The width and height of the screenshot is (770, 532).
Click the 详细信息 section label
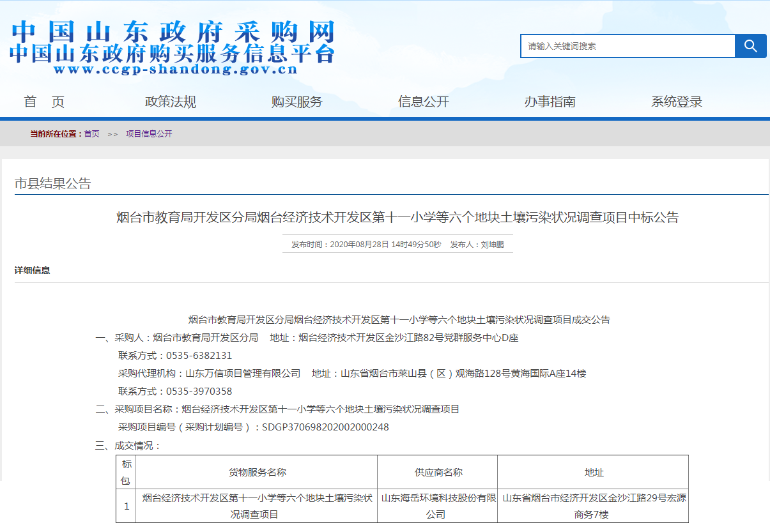click(33, 271)
